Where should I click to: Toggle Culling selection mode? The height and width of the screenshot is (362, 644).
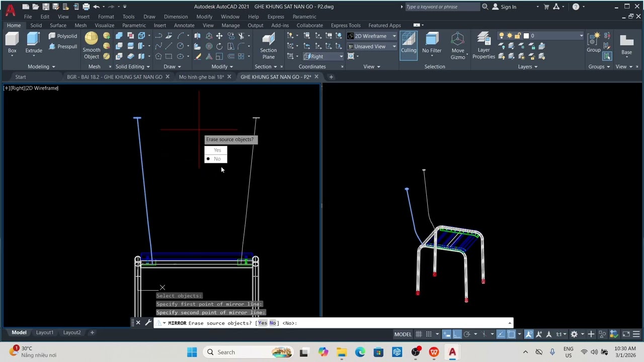click(x=409, y=45)
